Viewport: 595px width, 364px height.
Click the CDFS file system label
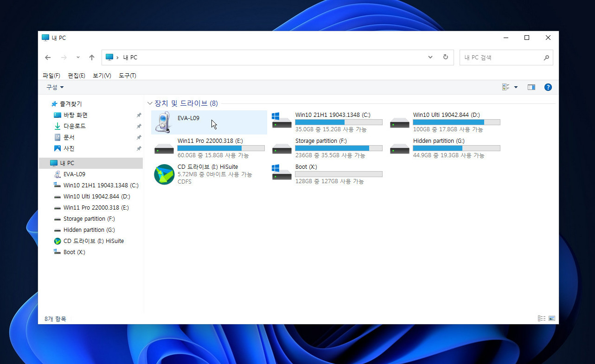(185, 182)
